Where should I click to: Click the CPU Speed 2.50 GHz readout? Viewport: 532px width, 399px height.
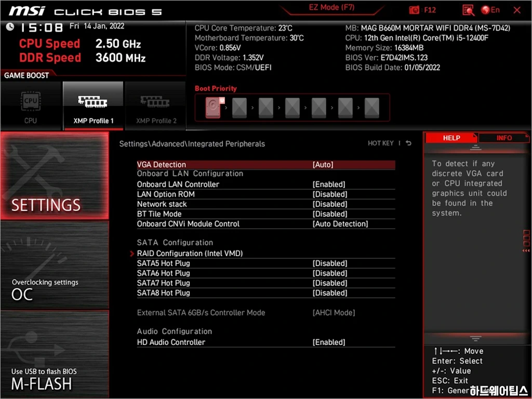tap(80, 44)
